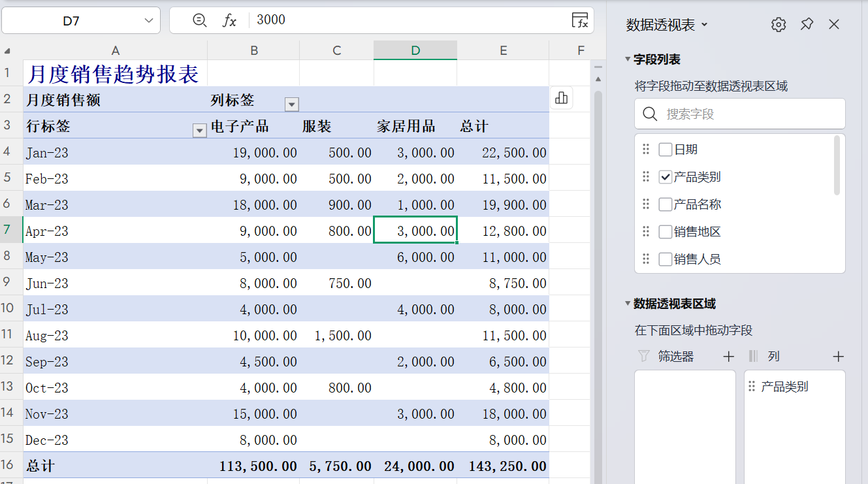Click the field list scrollbar thumb
This screenshot has height=484, width=868.
coord(837,165)
